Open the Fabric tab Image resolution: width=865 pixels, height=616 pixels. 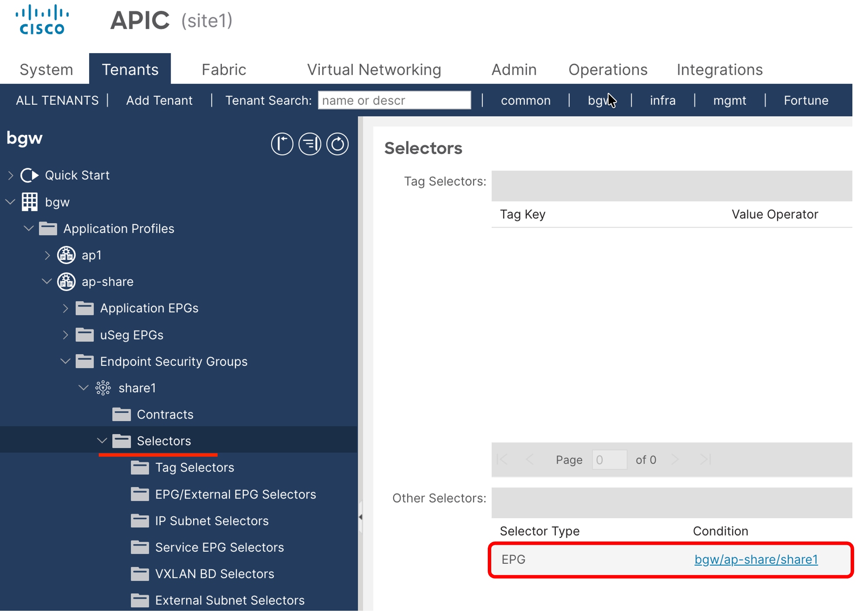click(224, 70)
